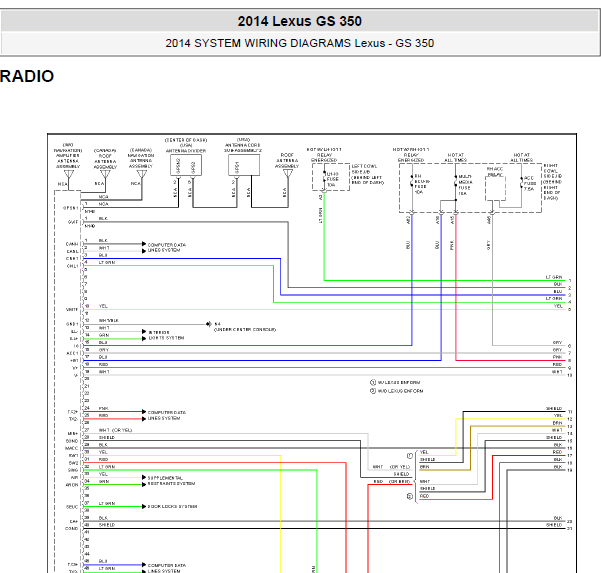
Task: Click the ground symbol next to 'UNDER CENTER CONSOLE'
Action: coord(209,324)
